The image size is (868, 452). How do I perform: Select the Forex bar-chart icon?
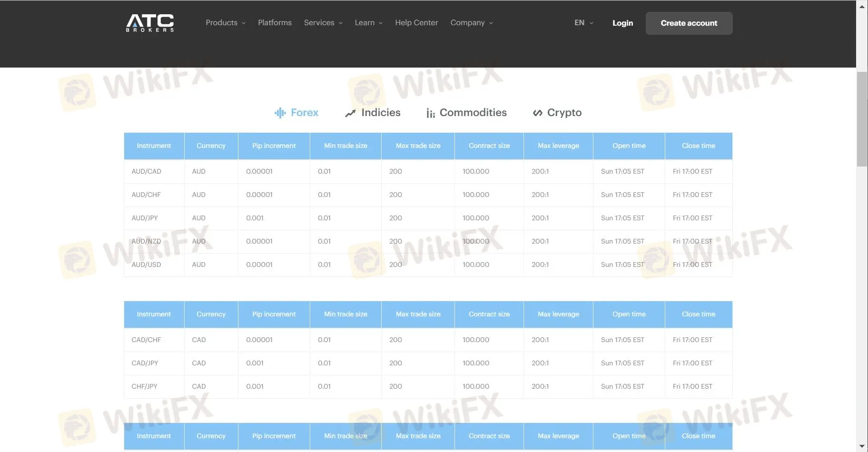tap(280, 113)
